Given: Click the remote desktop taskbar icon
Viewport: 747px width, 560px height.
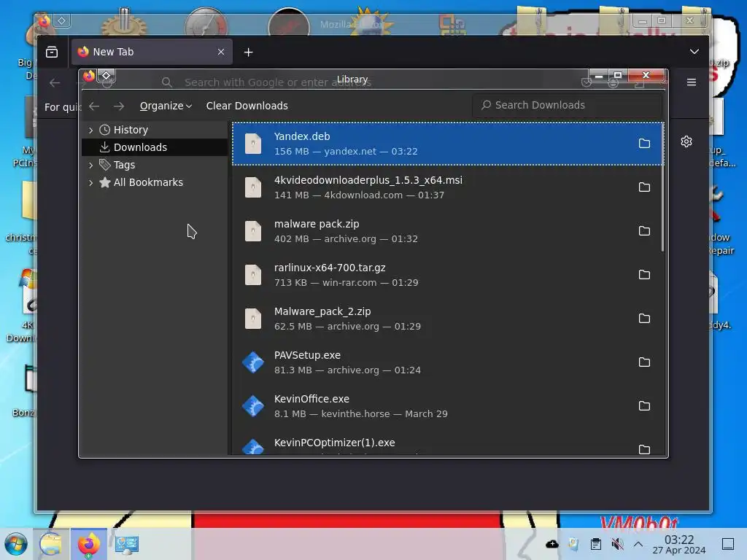Looking at the screenshot, I should (x=126, y=544).
